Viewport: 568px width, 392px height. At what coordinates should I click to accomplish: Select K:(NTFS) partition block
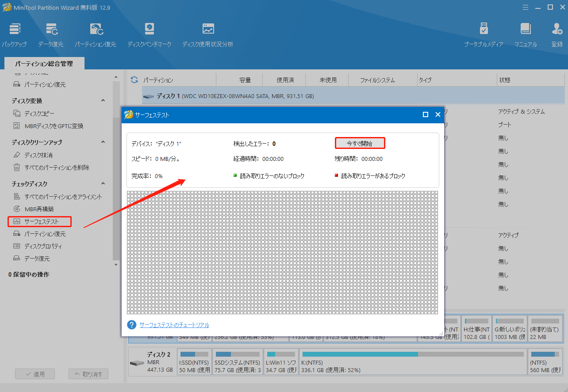(413, 362)
